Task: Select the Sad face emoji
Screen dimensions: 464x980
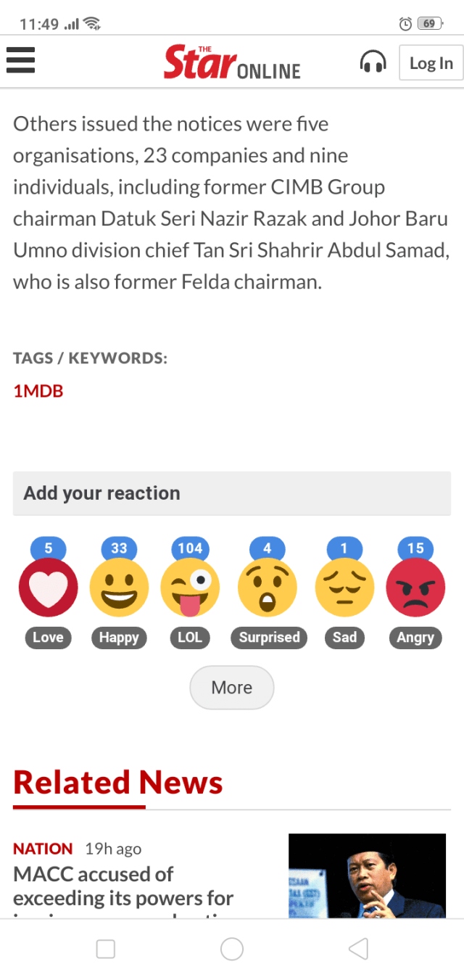Action: coord(344,588)
